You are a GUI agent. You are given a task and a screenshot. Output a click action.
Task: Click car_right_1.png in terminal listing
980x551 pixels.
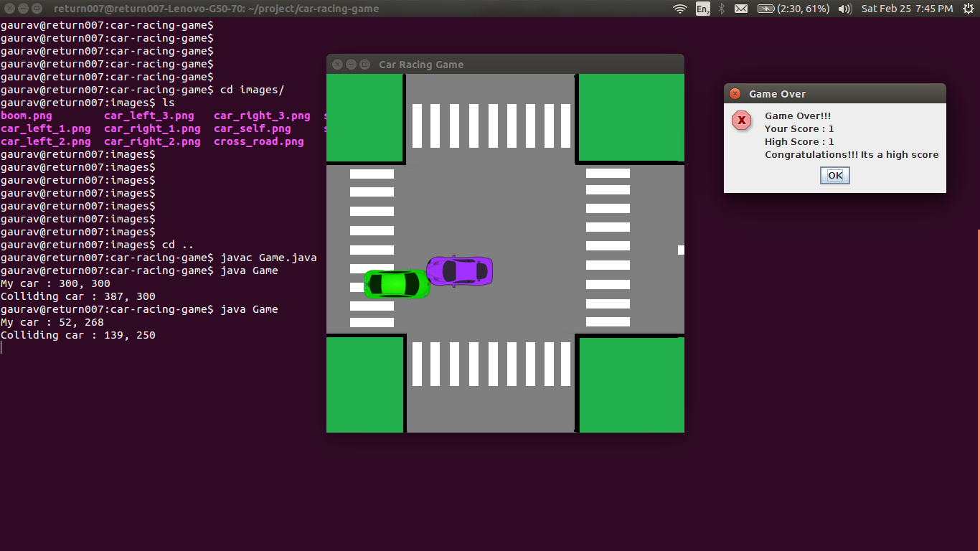click(x=152, y=128)
